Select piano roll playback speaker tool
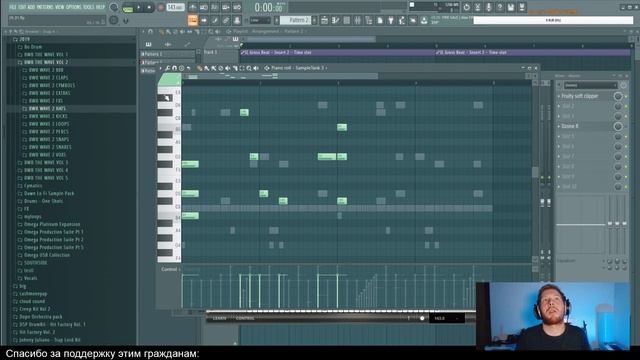 click(x=256, y=68)
